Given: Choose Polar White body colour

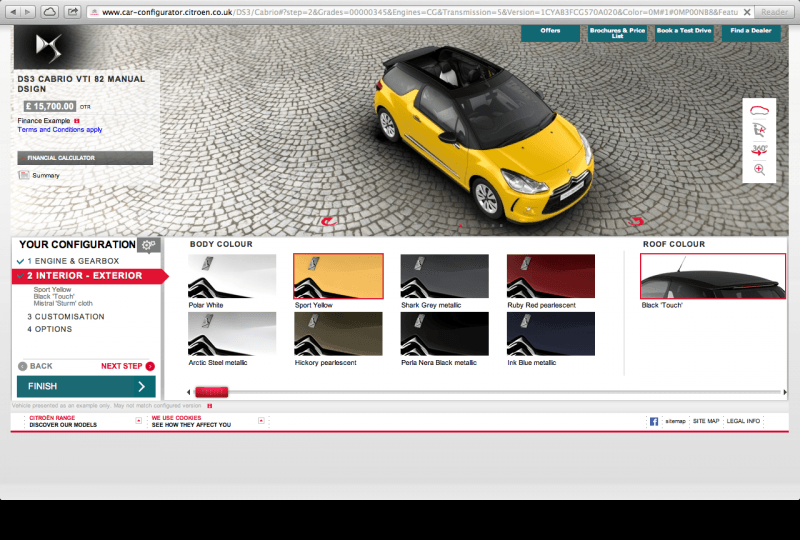Looking at the screenshot, I should [x=232, y=276].
